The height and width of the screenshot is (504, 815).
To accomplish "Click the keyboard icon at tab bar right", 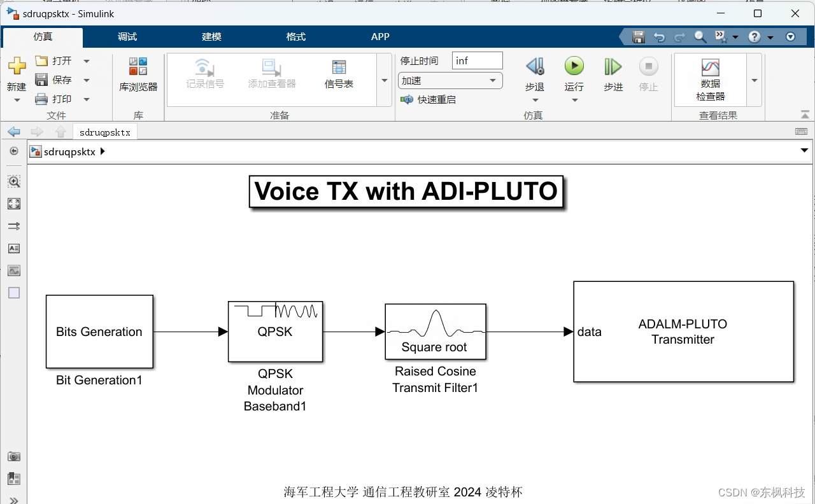I will pos(802,131).
